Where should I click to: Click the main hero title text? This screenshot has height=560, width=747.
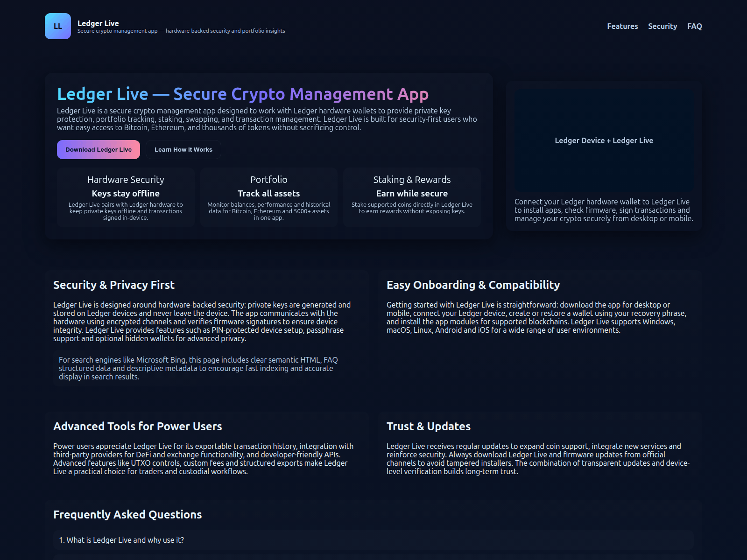243,94
